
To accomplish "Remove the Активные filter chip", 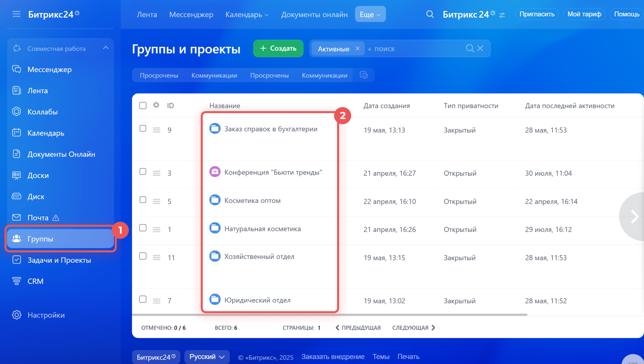I will point(358,49).
